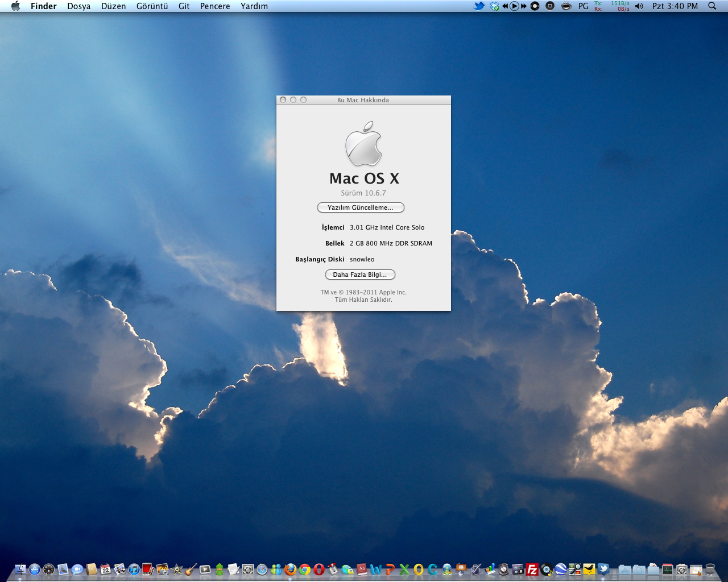Open iMovie star icon in Dock
This screenshot has width=728, height=582.
[x=177, y=569]
